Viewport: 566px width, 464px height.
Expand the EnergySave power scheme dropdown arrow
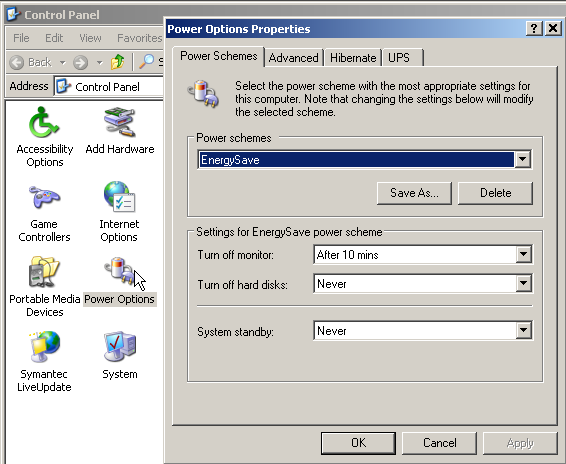pyautogui.click(x=522, y=159)
